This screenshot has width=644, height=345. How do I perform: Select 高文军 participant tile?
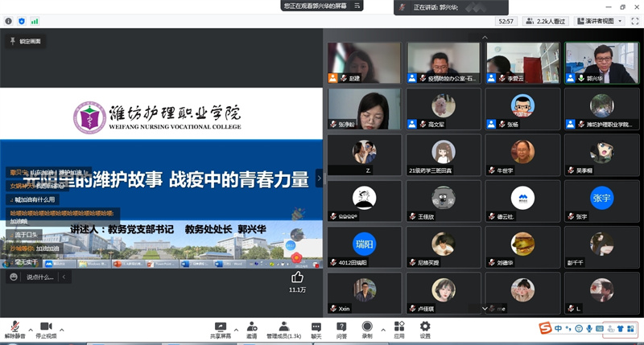click(444, 109)
